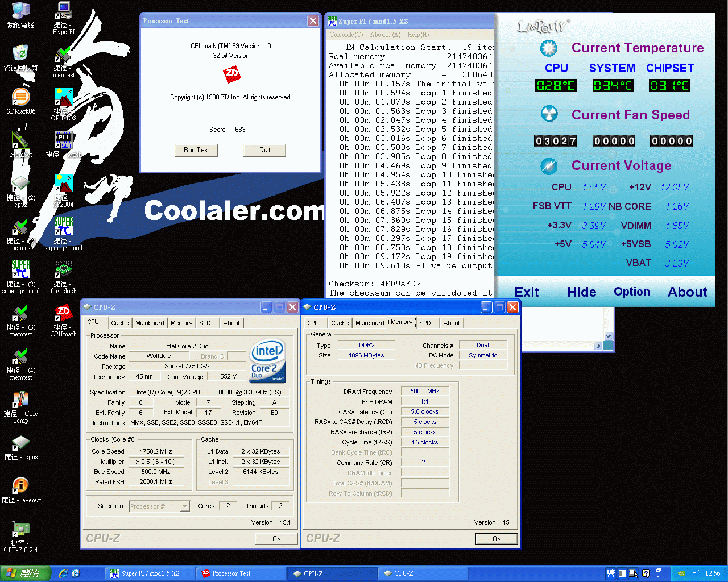
Task: Click Run Test in Processor Test
Action: point(196,150)
